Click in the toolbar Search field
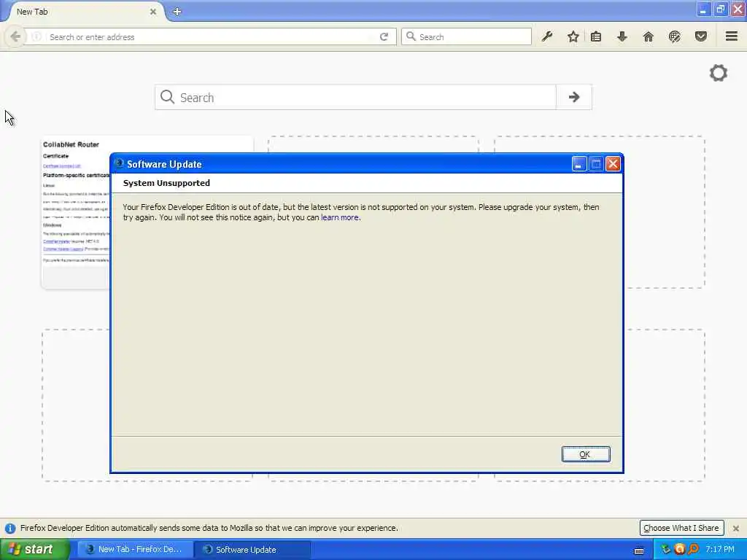Viewport: 747px width, 560px height. (x=467, y=36)
